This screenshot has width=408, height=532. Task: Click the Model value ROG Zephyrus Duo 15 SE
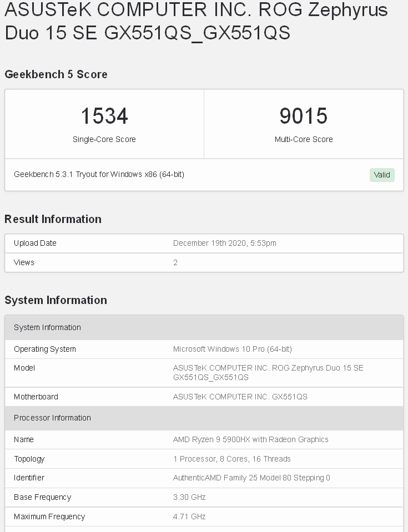[x=268, y=373]
